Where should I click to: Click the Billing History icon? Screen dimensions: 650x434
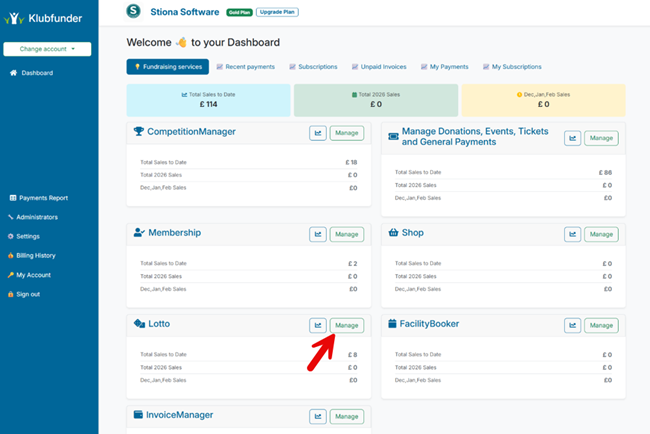click(10, 256)
